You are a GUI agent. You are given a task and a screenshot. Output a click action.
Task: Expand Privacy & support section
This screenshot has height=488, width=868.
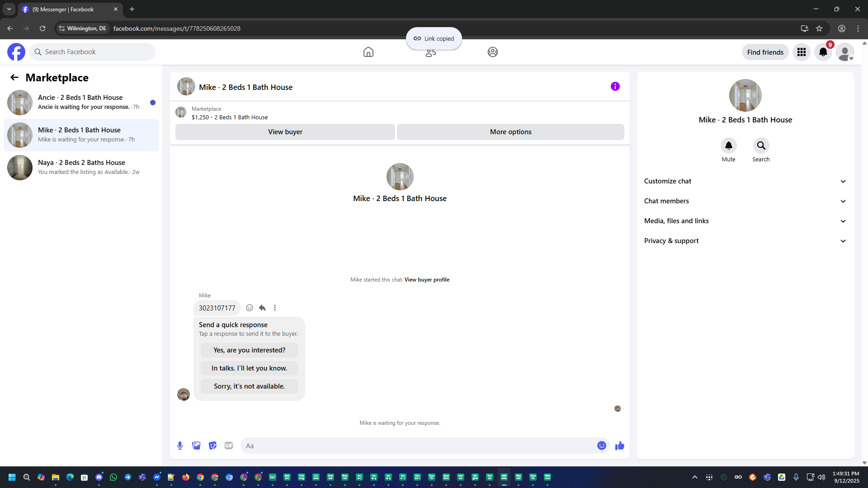745,241
